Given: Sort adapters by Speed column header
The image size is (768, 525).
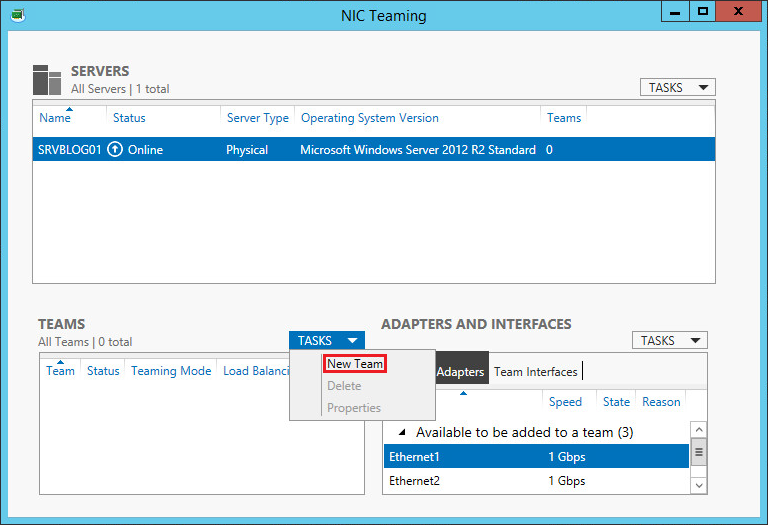Looking at the screenshot, I should click(565, 402).
